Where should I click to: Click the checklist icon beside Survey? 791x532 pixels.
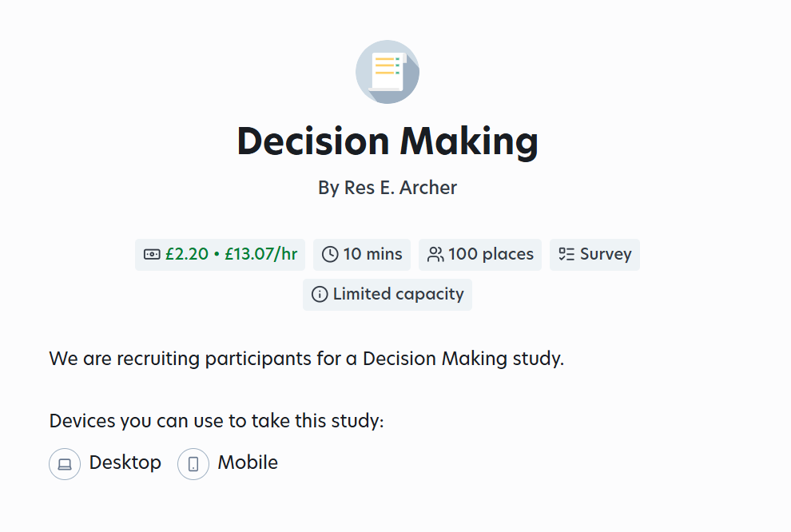click(x=566, y=254)
